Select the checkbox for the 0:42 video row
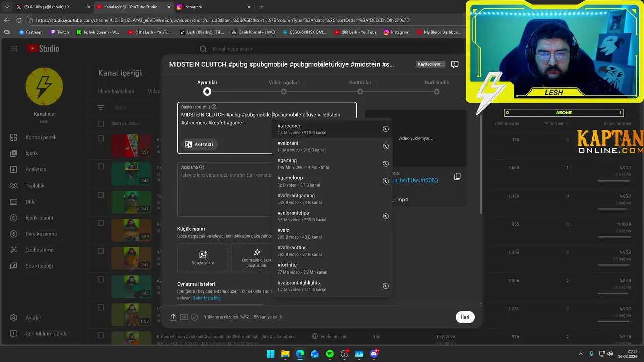Image resolution: width=644 pixels, height=362 pixels. pyautogui.click(x=101, y=251)
